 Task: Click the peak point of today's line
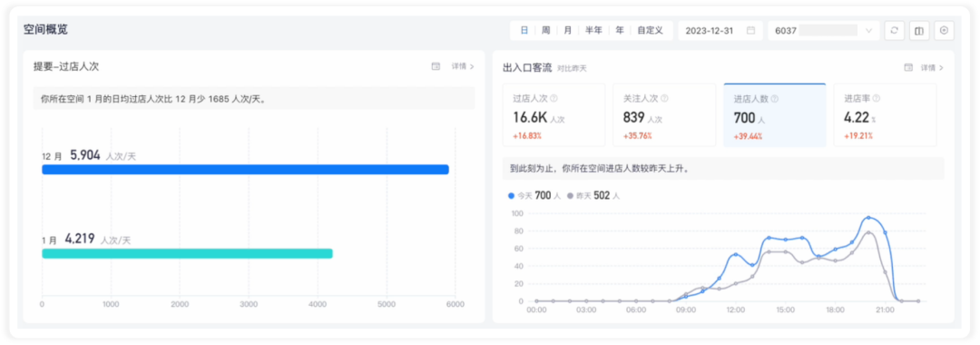coord(868,218)
